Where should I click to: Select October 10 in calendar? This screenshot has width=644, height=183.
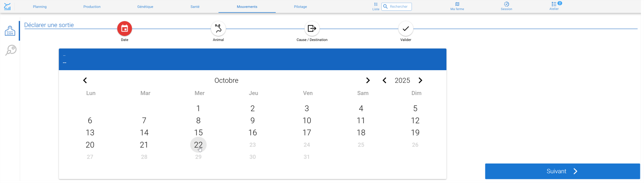coord(307,120)
